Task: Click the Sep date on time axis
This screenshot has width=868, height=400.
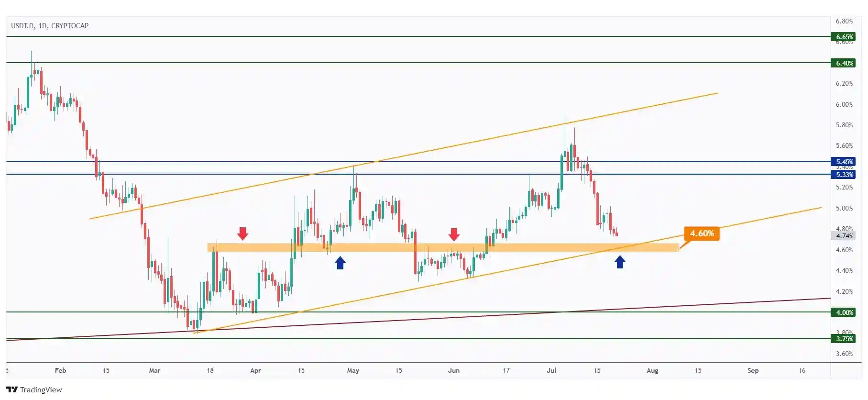Action: 753,370
